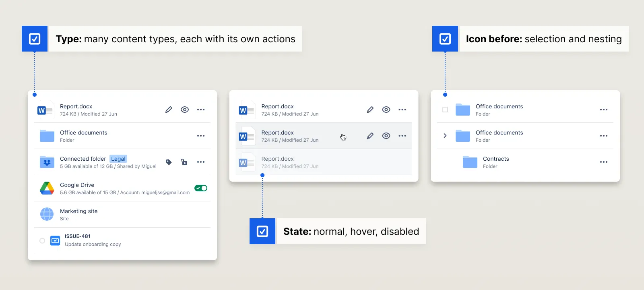The image size is (644, 290).
Task: Open more options for the checkbox Office documents row
Action: click(x=604, y=110)
